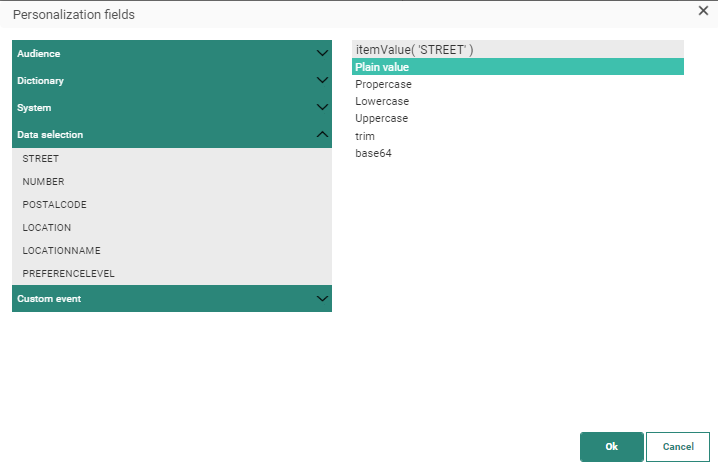Expand the Dictionary section chevron
Image resolution: width=718 pixels, height=466 pixels.
[321, 80]
